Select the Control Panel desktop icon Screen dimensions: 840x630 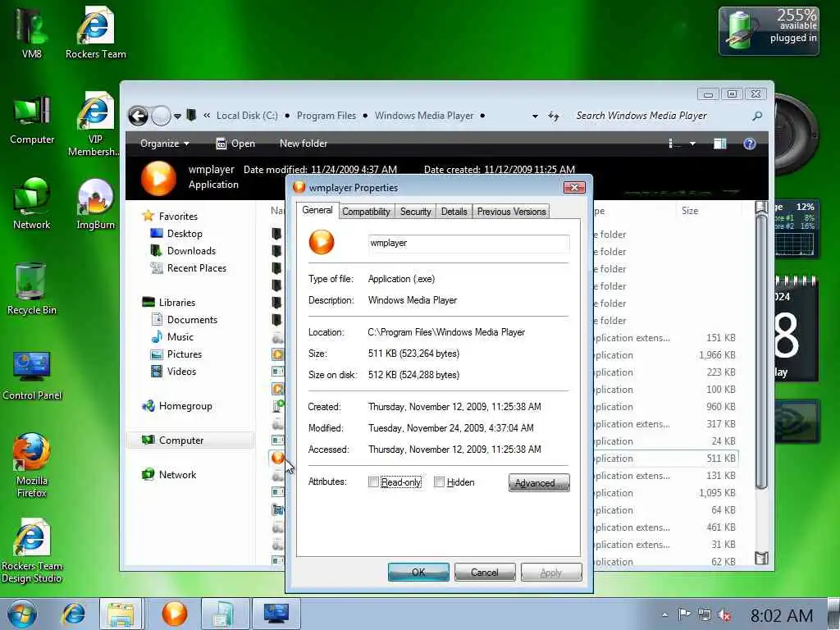[x=32, y=375]
